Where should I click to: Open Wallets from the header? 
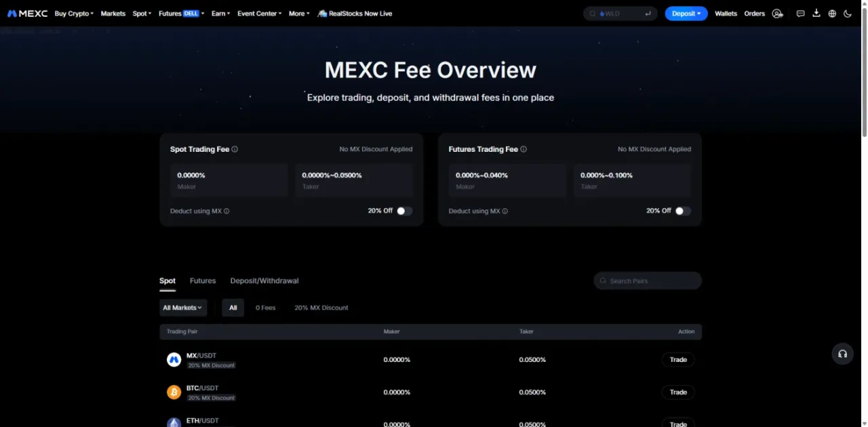click(x=726, y=14)
